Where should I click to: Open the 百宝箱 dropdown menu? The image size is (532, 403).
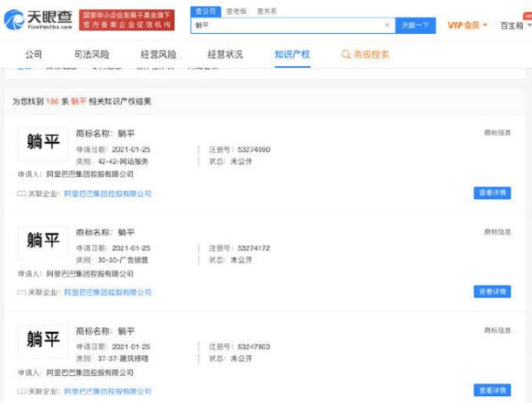click(x=515, y=26)
